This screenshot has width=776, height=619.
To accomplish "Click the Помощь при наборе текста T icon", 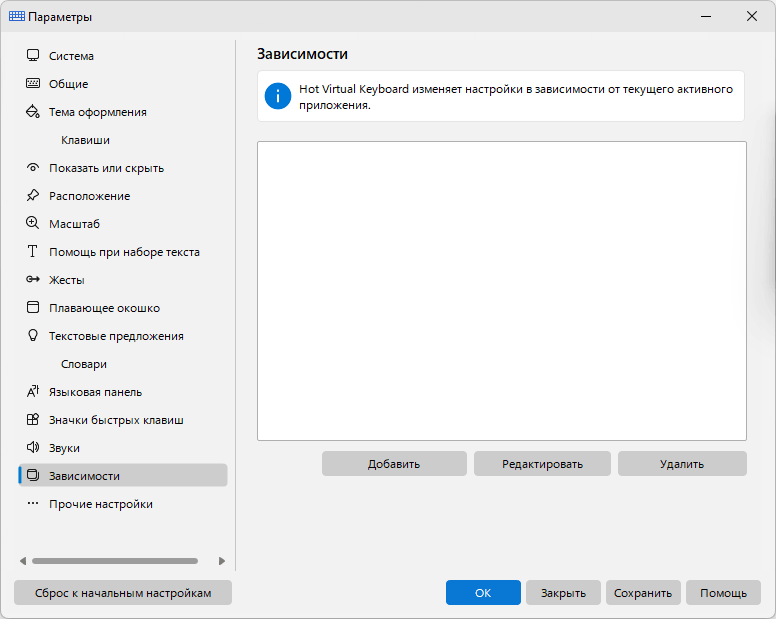I will (x=33, y=251).
